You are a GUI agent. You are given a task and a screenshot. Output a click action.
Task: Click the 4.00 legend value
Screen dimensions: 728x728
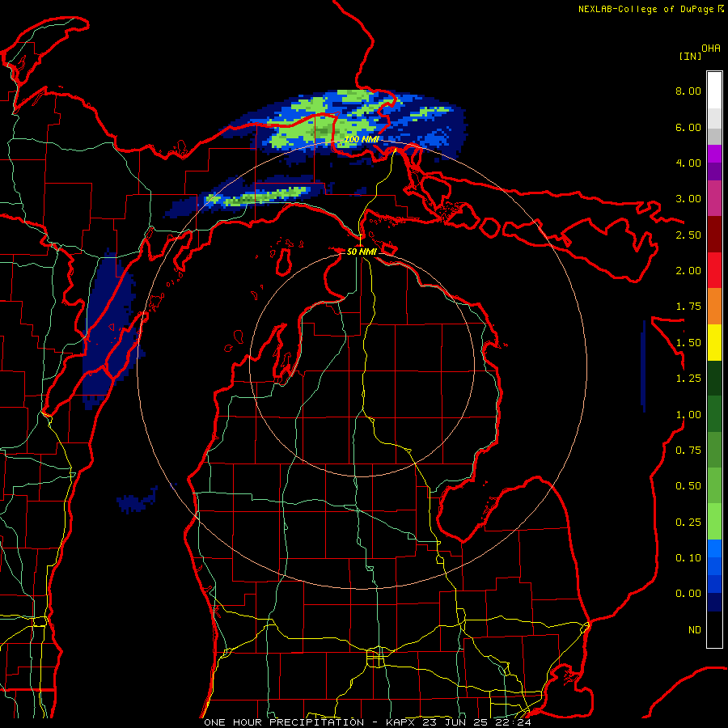(688, 163)
